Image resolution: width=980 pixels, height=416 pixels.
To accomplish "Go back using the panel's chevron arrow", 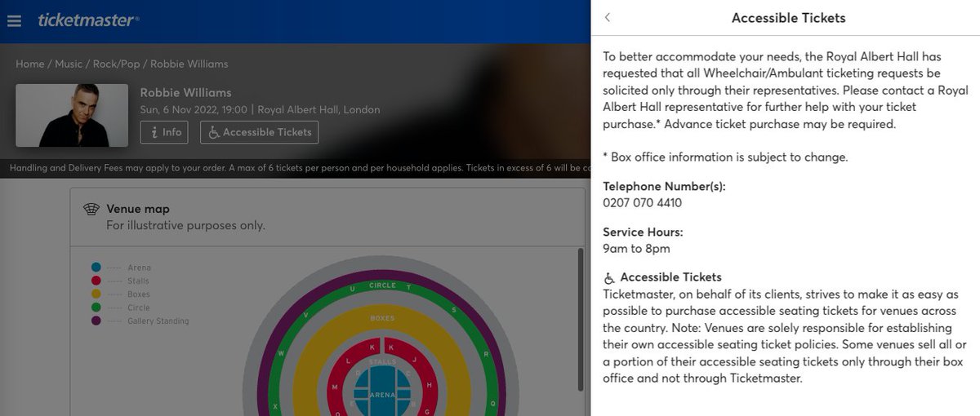I will pyautogui.click(x=608, y=17).
